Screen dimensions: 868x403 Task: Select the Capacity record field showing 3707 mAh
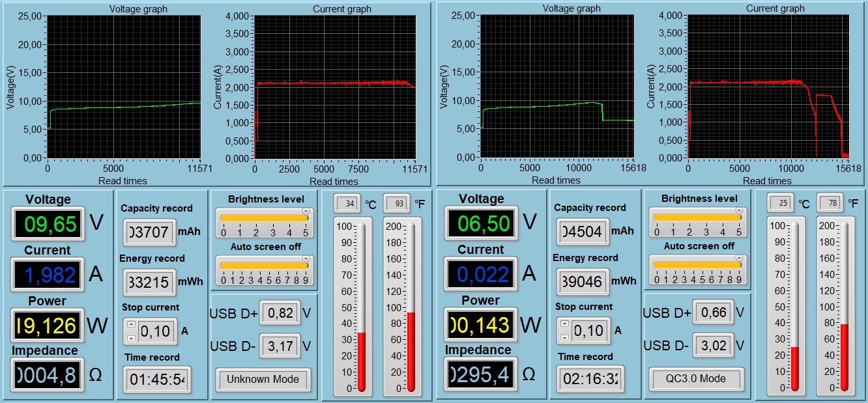150,232
